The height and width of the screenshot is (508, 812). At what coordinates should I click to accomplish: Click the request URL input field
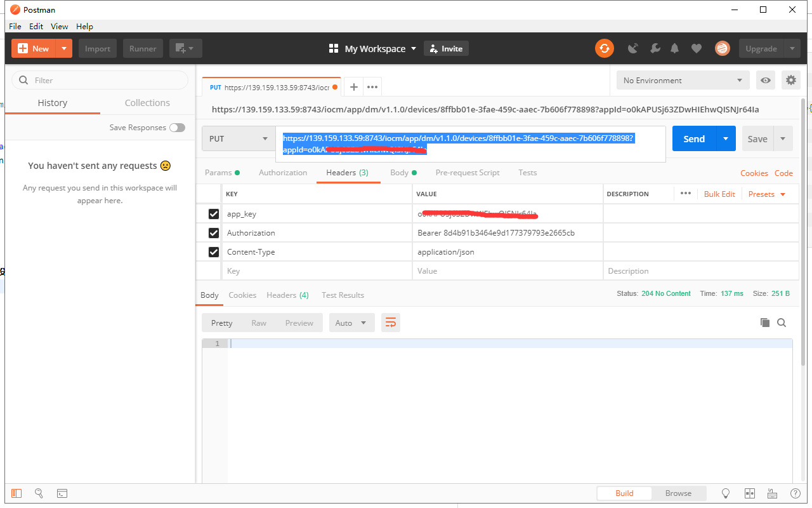(470, 144)
